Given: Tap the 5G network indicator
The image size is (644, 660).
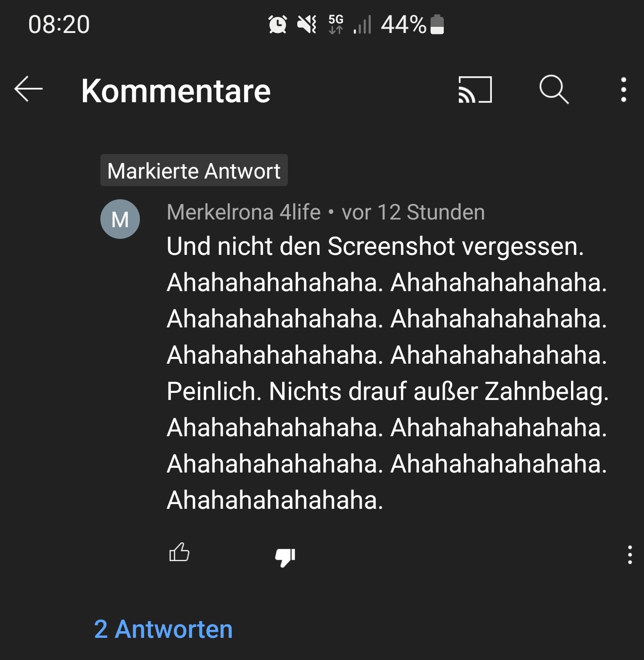Looking at the screenshot, I should tap(336, 24).
